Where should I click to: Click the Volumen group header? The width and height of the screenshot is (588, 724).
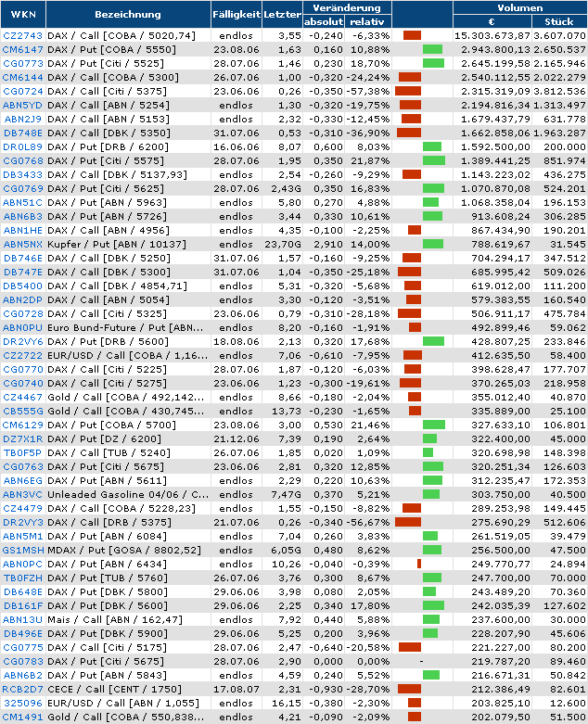coord(520,7)
